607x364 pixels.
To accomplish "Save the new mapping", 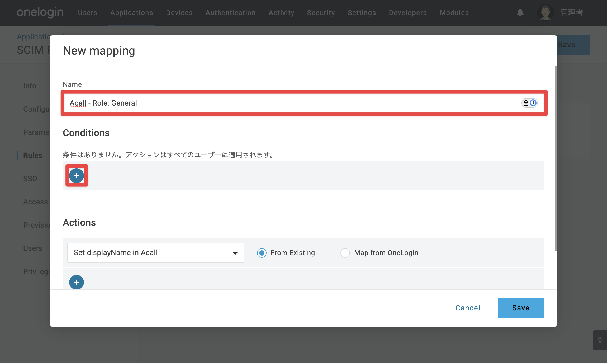I will point(521,308).
